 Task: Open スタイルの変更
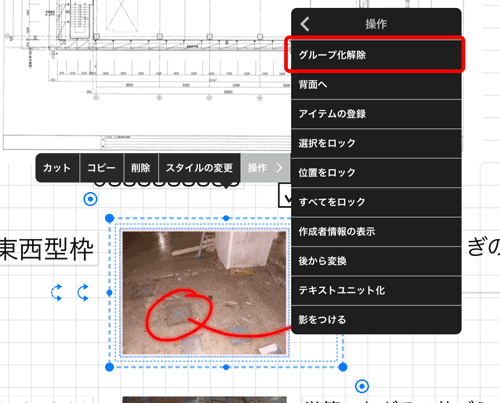point(199,168)
